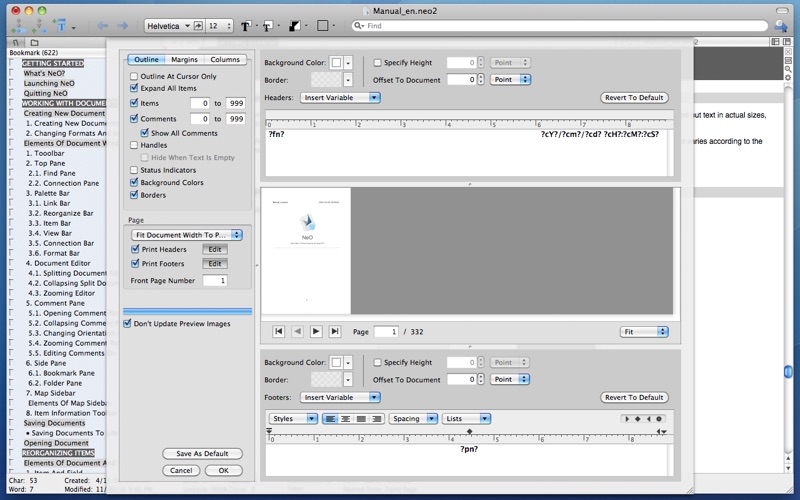Enable Status Indicators checkbox

click(134, 170)
